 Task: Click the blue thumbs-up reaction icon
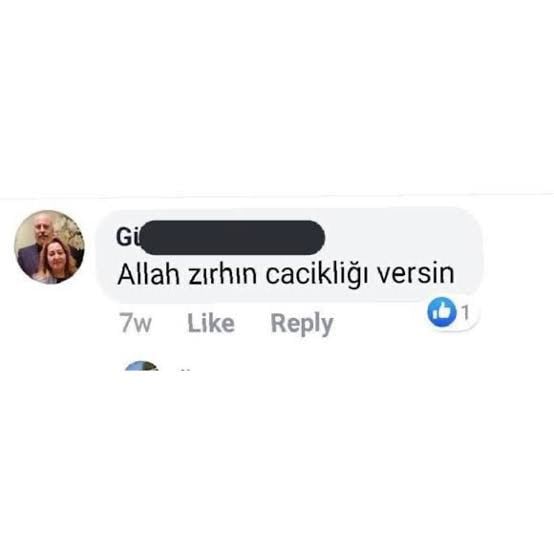pyautogui.click(x=441, y=312)
